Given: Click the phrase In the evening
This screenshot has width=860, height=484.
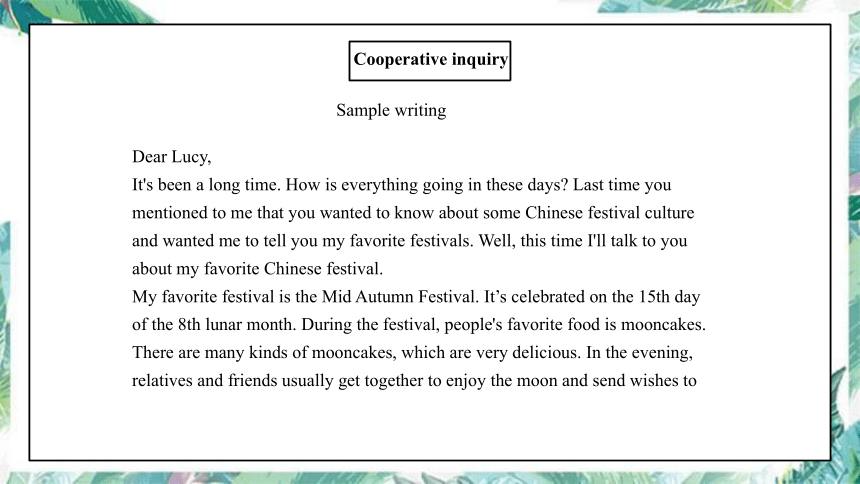Looking at the screenshot, I should tap(640, 353).
